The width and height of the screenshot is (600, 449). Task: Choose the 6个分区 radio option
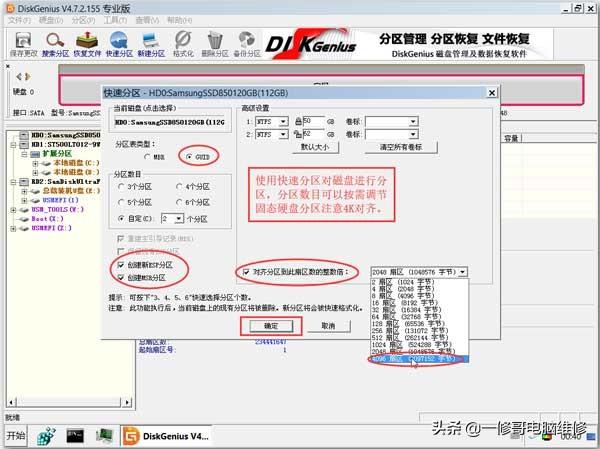(179, 202)
